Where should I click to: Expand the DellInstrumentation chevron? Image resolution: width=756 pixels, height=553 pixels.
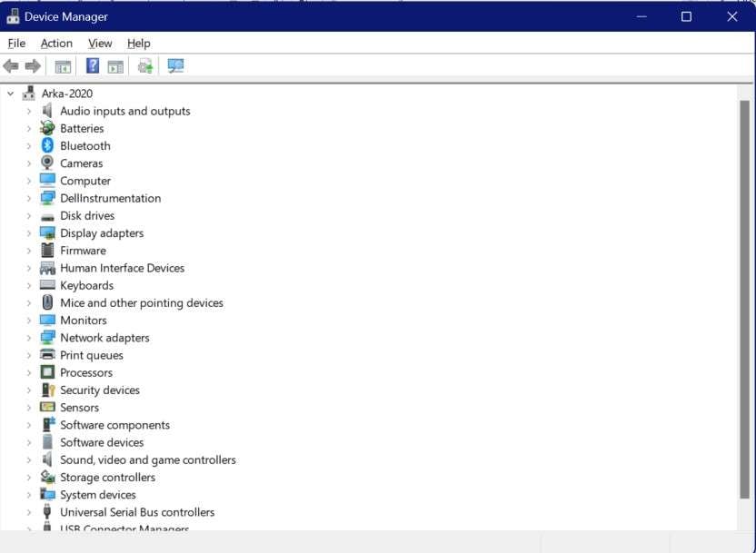tap(29, 199)
